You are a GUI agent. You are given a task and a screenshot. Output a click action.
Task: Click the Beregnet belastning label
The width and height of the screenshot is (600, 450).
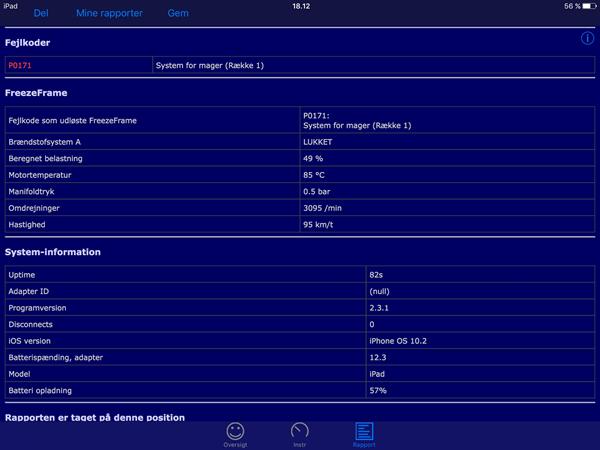[45, 158]
